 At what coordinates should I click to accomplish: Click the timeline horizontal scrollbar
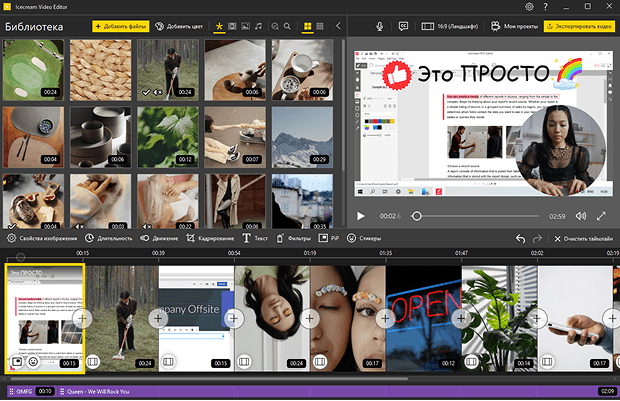point(208,378)
